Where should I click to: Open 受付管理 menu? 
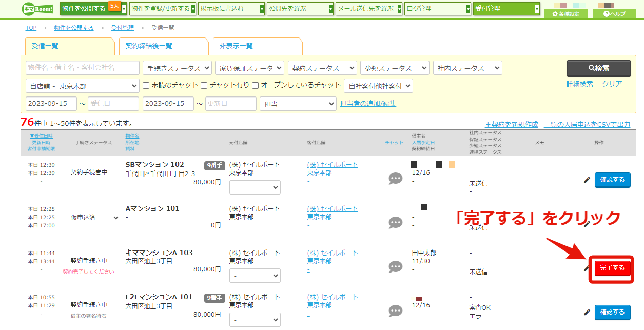506,9
